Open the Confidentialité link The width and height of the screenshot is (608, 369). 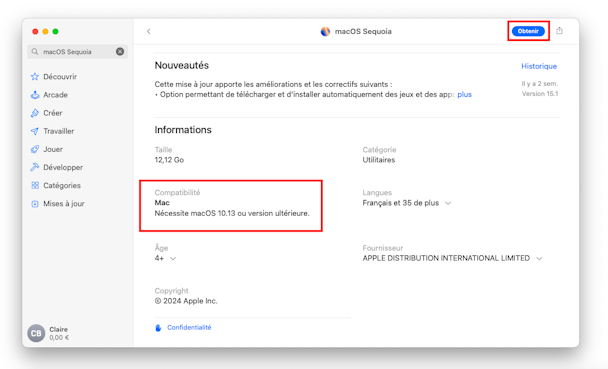tap(189, 328)
